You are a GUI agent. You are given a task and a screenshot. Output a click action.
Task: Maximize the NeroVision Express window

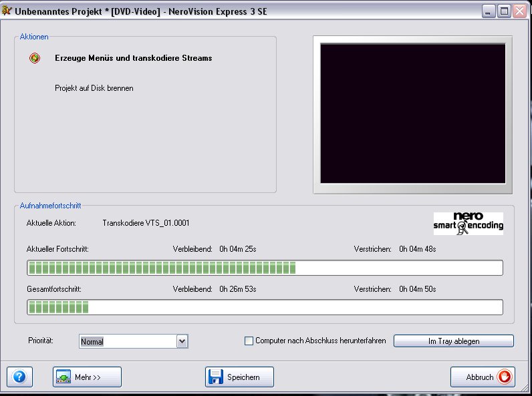[x=504, y=11]
